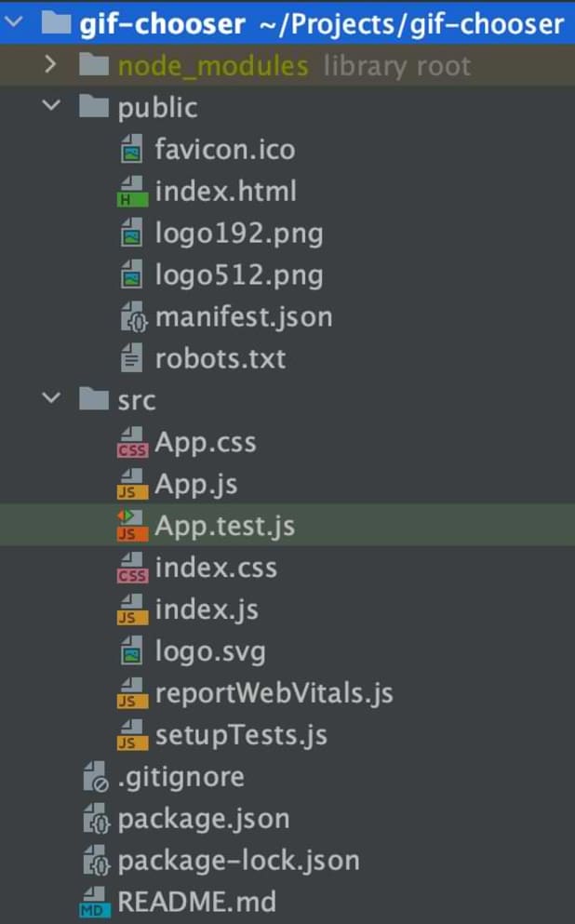The height and width of the screenshot is (924, 575).
Task: Select .gitignore file name
Action: [x=181, y=778]
